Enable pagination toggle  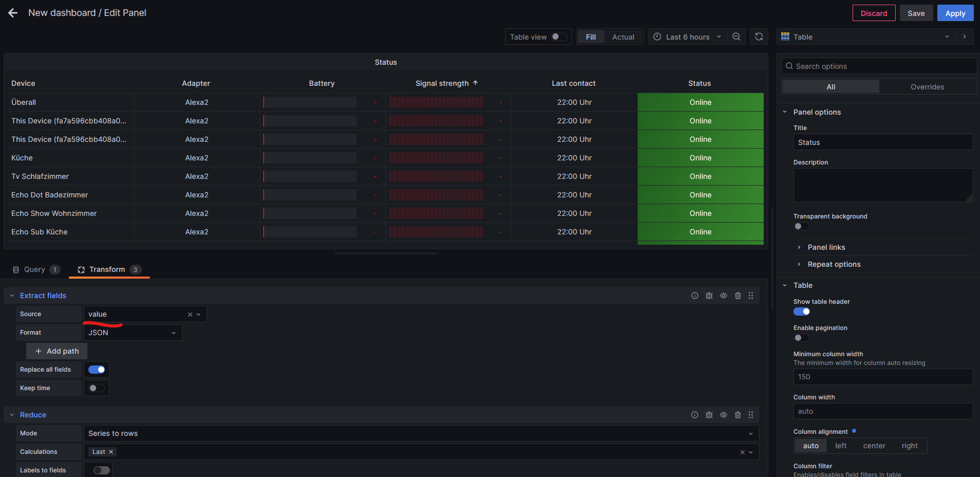click(x=802, y=338)
